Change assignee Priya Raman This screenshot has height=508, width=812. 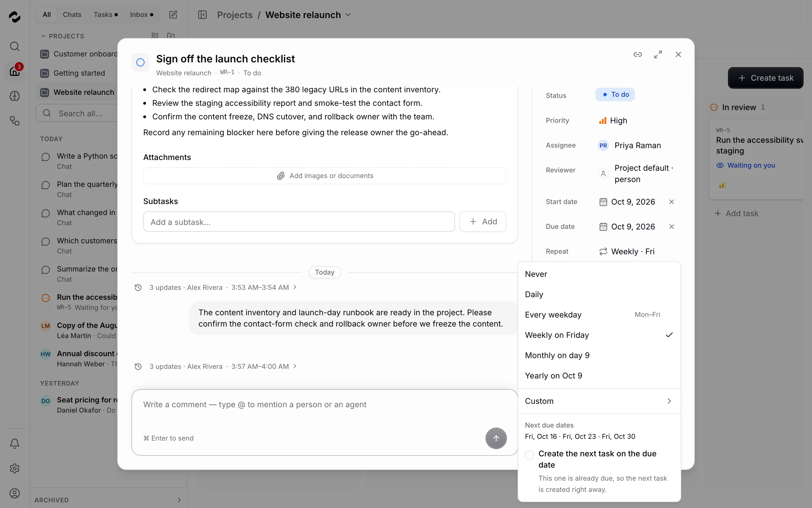pos(630,145)
